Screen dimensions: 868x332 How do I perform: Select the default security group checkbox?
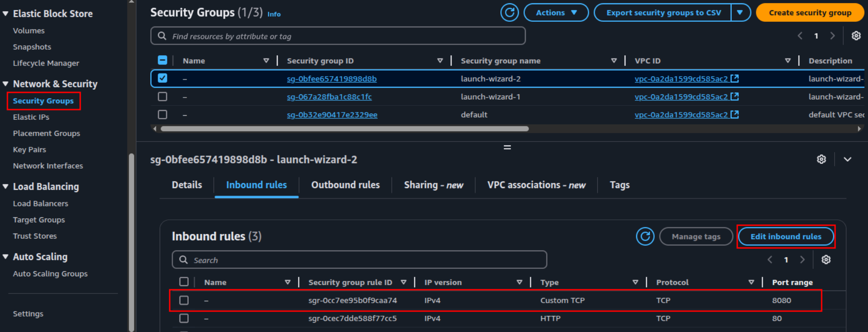(x=162, y=114)
